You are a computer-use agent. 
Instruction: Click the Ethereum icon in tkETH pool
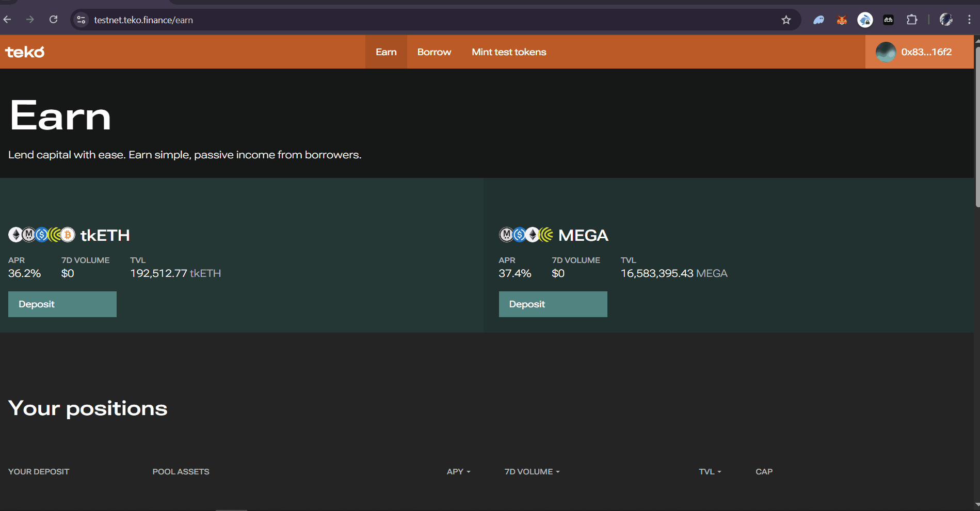tap(15, 235)
